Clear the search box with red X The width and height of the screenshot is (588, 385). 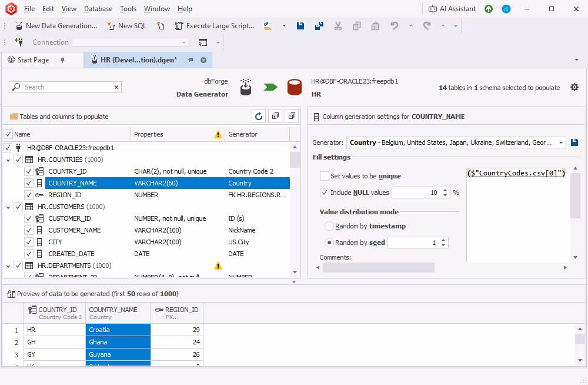tap(116, 87)
